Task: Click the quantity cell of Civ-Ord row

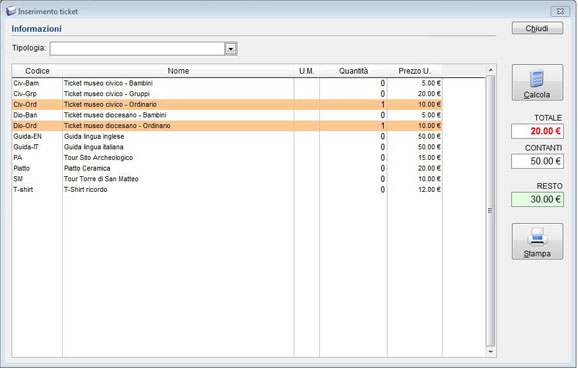Action: 353,105
